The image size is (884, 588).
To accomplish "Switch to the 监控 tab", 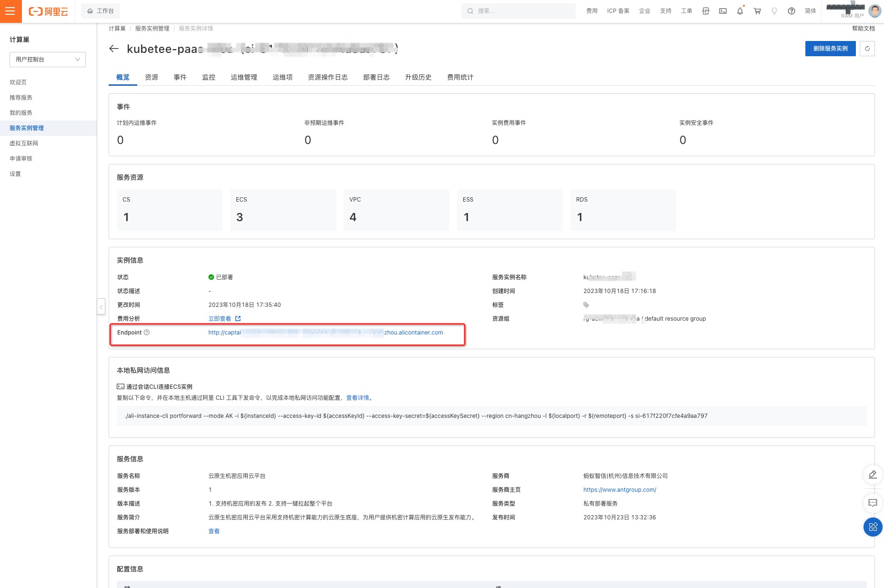I will click(x=209, y=77).
